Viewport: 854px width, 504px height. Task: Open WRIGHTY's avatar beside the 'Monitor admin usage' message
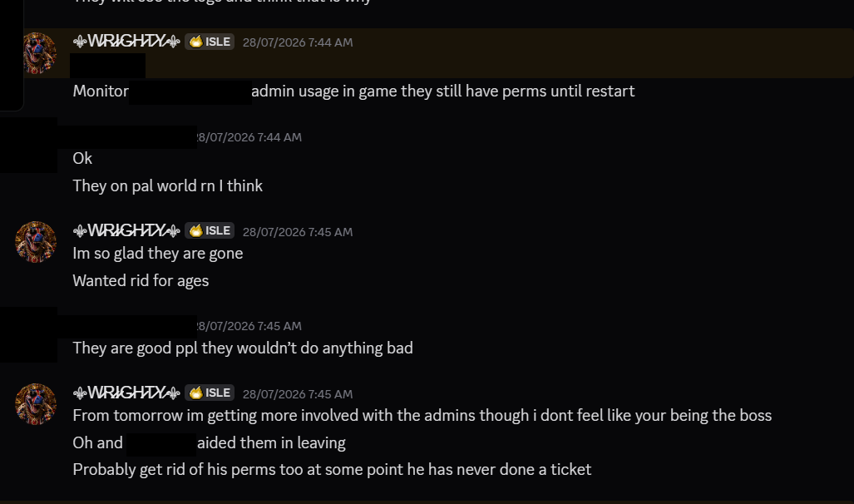(39, 53)
